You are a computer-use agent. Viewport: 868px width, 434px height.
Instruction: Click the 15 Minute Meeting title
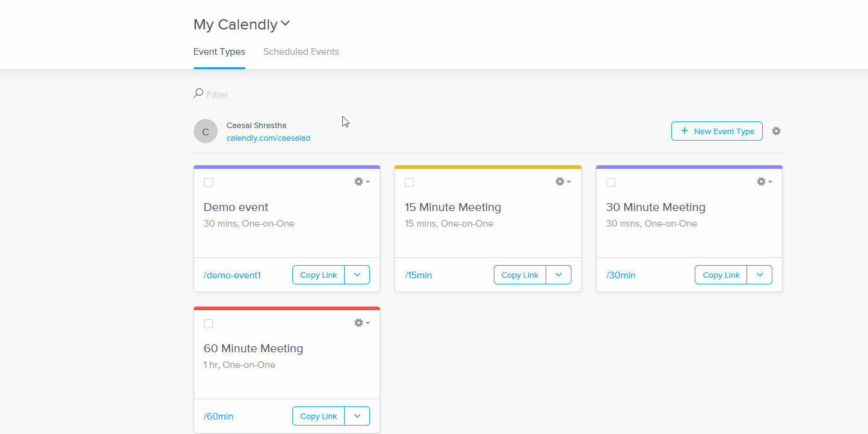pyautogui.click(x=453, y=207)
